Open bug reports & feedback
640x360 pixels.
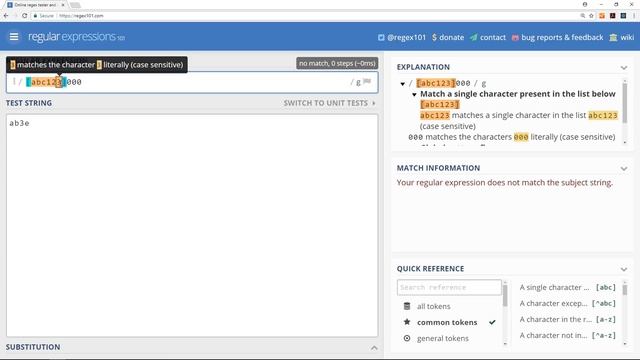pyautogui.click(x=558, y=37)
